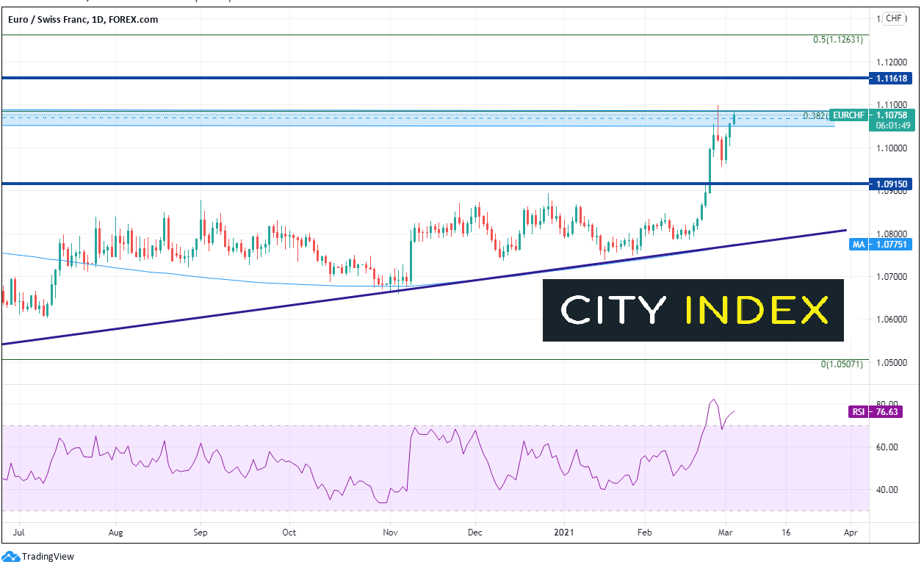Screen dimensions: 924x570
Task: Click the 0(1.05071) Fibonacci level label
Action: pos(844,364)
